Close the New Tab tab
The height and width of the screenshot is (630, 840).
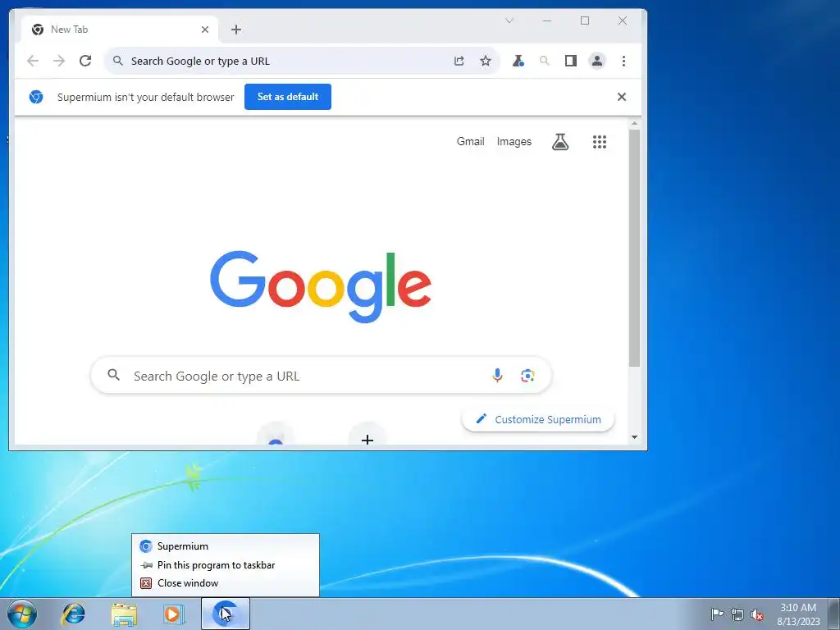point(204,30)
